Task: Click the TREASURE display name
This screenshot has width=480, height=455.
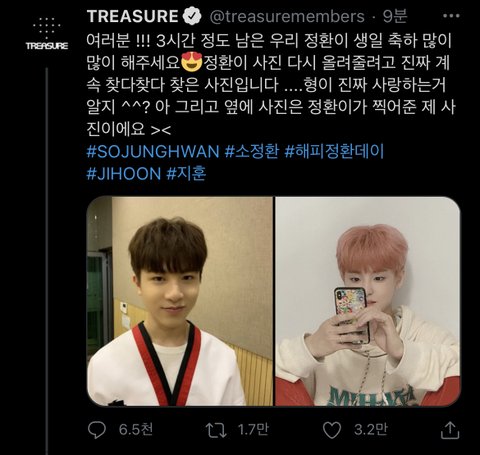Action: coord(132,16)
